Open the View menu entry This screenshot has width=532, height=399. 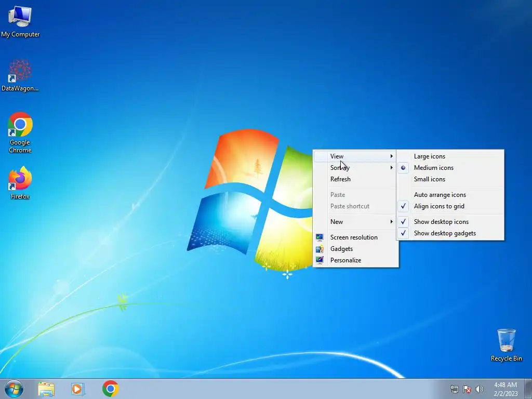tap(355, 156)
